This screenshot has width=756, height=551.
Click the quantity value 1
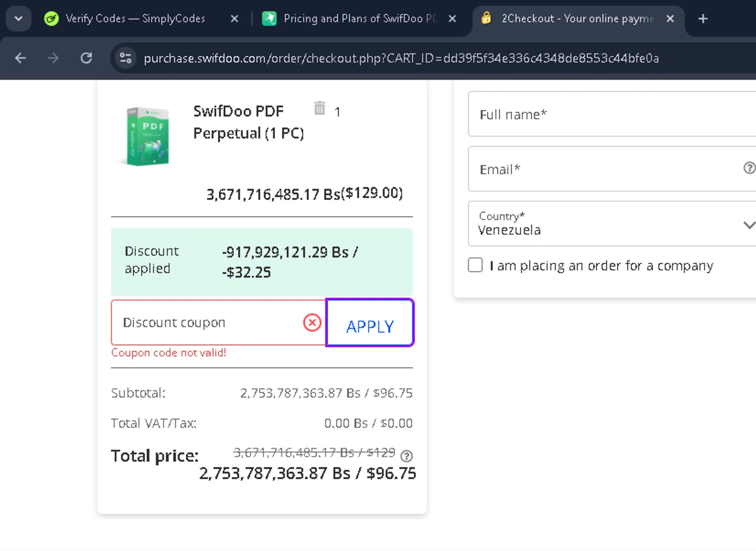click(337, 112)
